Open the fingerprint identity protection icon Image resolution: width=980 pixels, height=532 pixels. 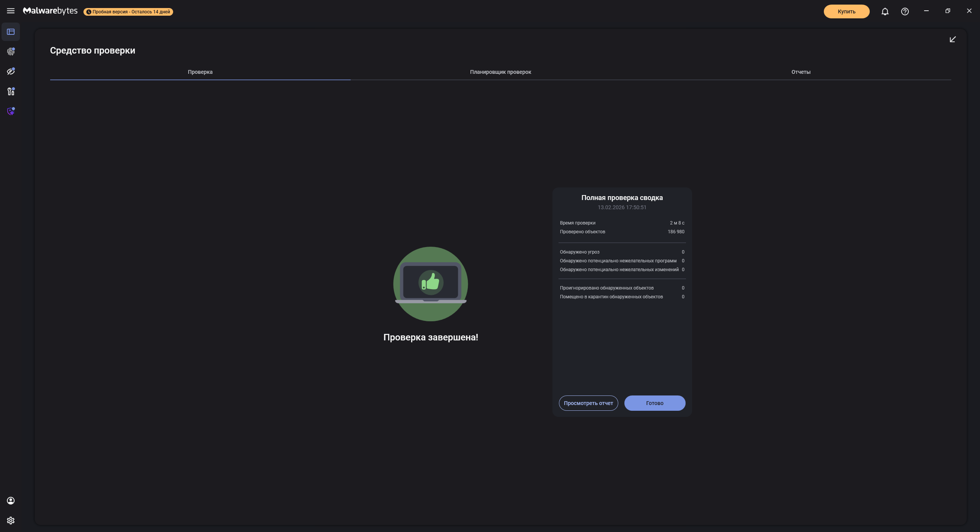click(x=11, y=52)
